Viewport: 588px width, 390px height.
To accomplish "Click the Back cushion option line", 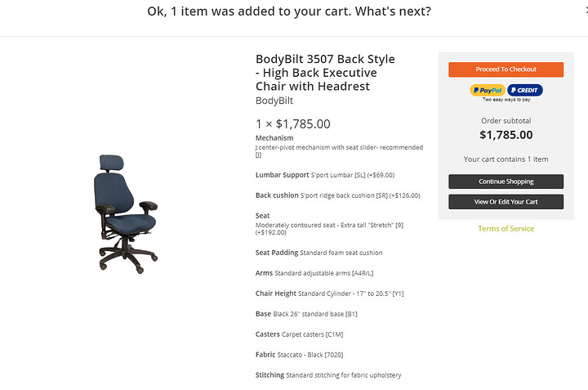I will click(337, 195).
